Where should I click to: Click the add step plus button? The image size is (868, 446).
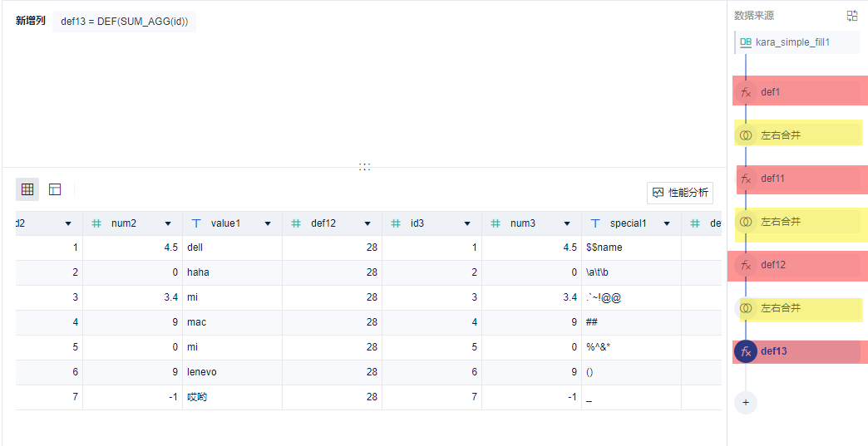(746, 402)
